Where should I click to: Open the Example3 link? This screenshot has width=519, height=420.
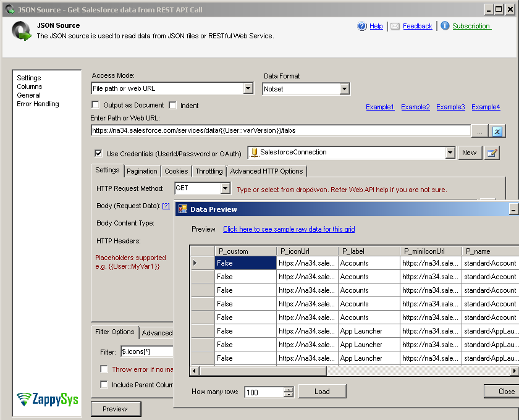coord(450,107)
